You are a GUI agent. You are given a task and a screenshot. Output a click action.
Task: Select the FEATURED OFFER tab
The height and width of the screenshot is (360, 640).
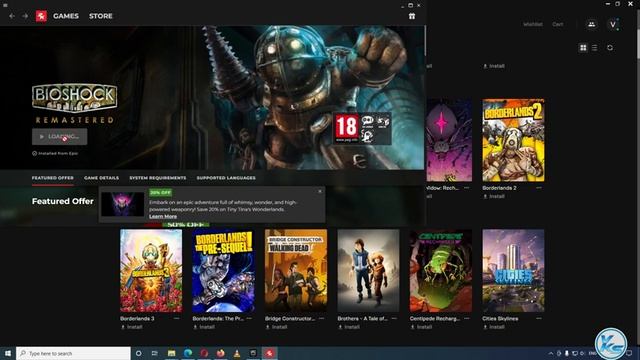pos(53,178)
